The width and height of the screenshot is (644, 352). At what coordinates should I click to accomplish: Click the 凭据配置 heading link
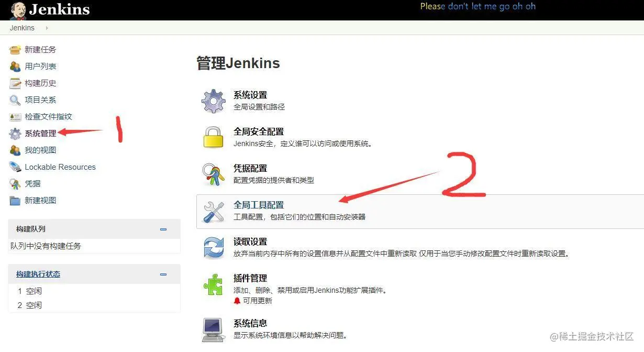tap(250, 169)
